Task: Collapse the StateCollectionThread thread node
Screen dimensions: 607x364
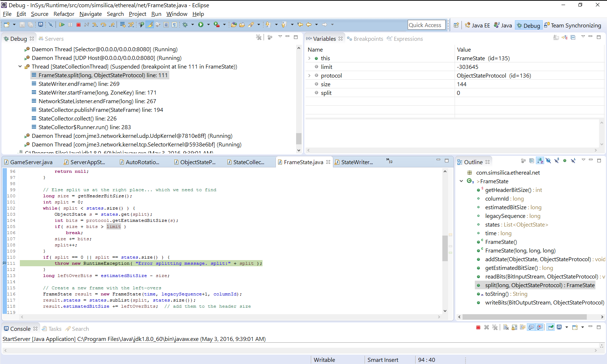Action: (x=20, y=66)
